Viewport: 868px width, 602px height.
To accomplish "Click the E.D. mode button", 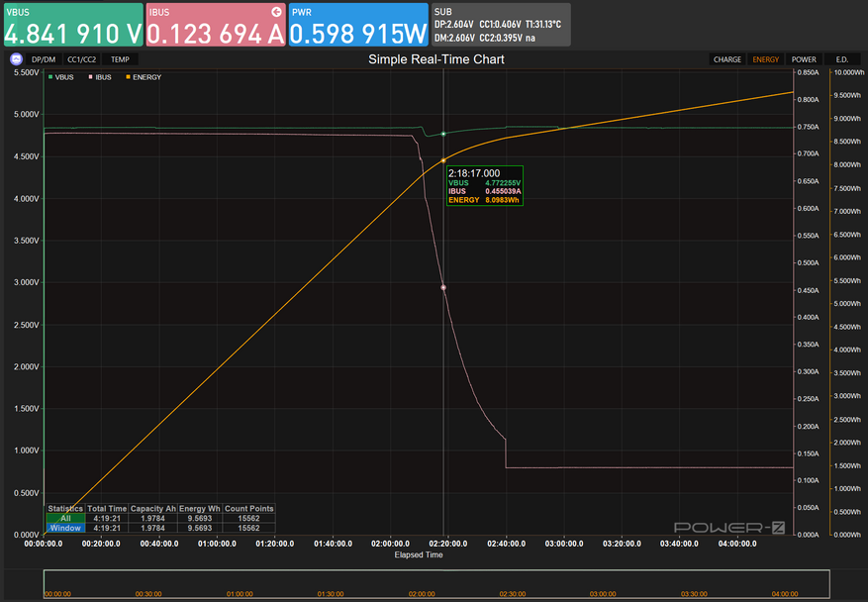I will [x=842, y=59].
